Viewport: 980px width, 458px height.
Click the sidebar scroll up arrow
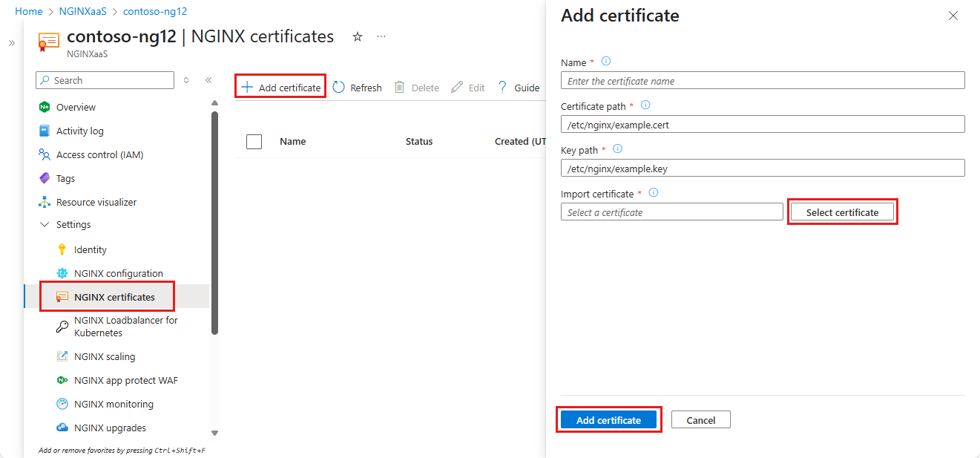tap(214, 103)
